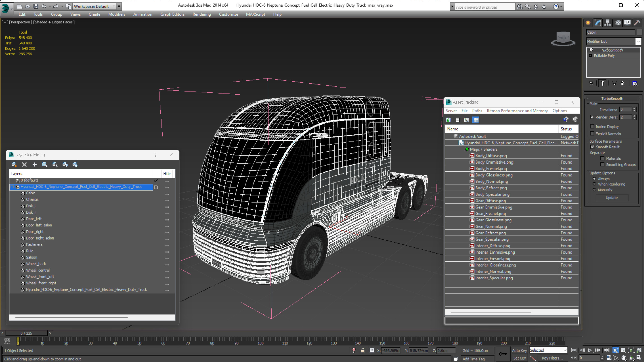Expand the Editable Poly plus sign
Screen dimensions: 644x362
[590, 55]
